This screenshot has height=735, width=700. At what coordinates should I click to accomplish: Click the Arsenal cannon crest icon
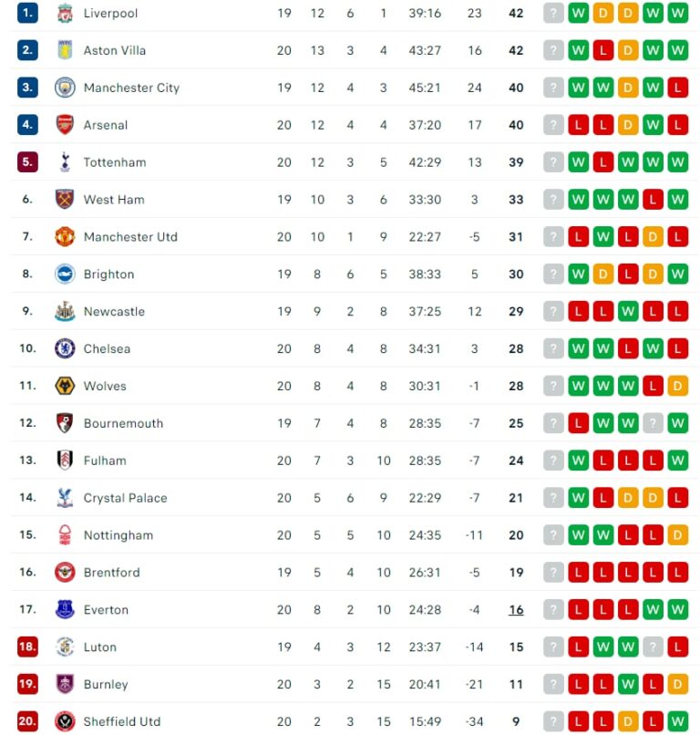64,125
